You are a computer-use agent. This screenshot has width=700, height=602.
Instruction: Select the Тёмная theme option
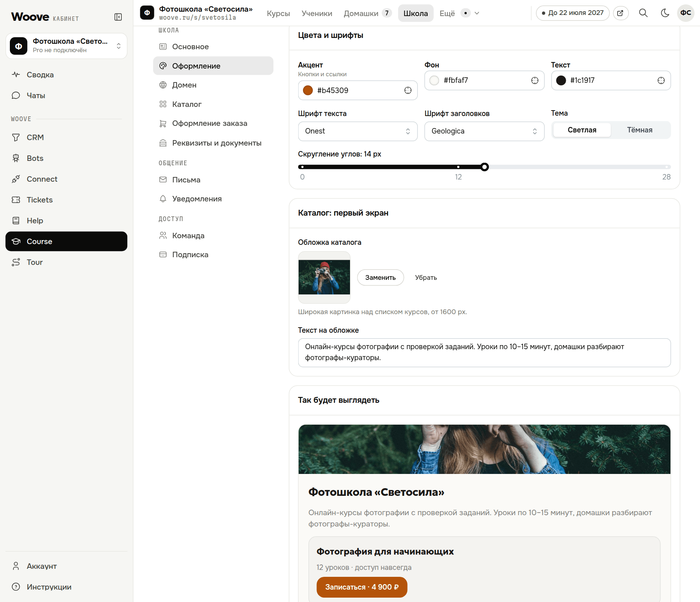(x=640, y=130)
